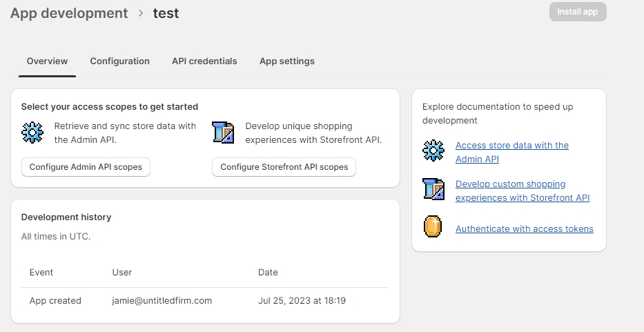Click the gear icon in documentation panel

click(x=433, y=150)
